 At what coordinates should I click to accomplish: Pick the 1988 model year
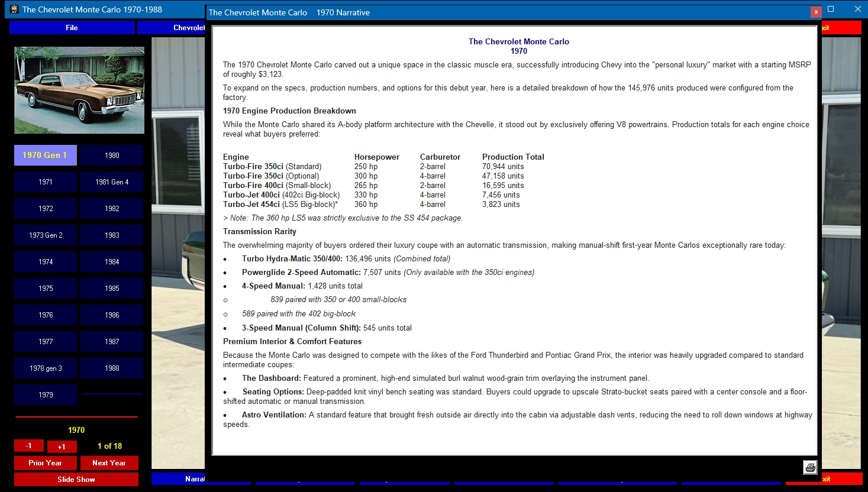(x=112, y=368)
